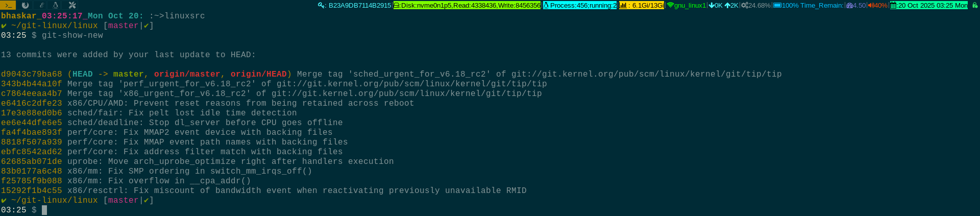The height and width of the screenshot is (216, 980).
Task: Click the terminal cursor at the last prompt
Action: pos(44,210)
